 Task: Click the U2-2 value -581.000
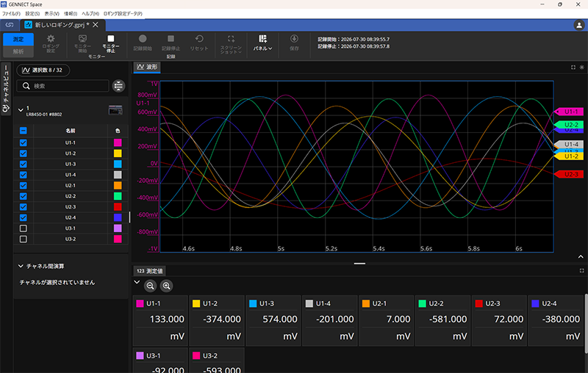448,319
